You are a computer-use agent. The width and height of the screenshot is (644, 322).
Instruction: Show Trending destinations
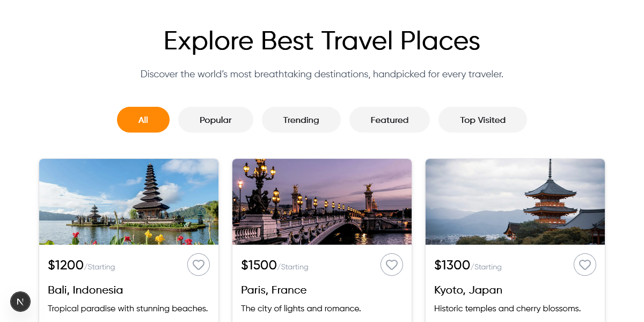pyautogui.click(x=301, y=120)
